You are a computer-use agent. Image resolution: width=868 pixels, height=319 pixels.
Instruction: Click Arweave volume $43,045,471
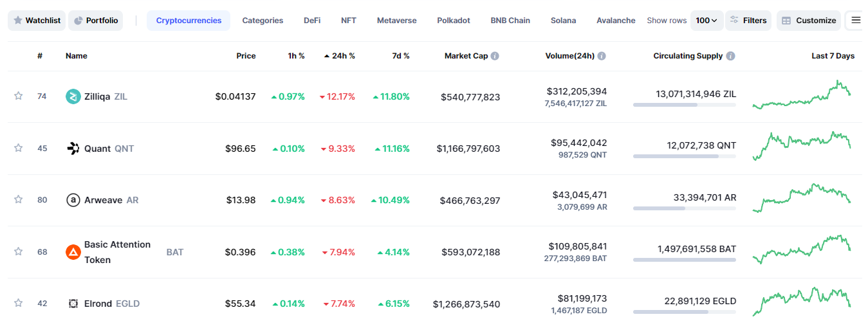click(579, 194)
